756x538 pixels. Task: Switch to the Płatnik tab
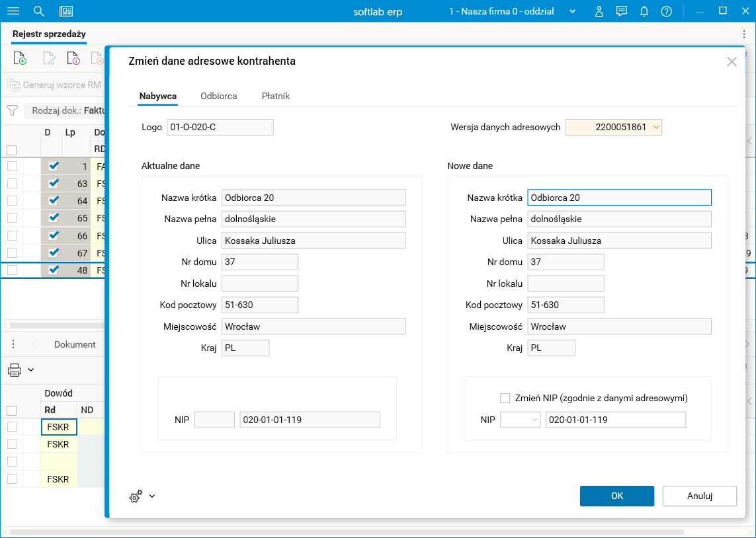coord(276,96)
